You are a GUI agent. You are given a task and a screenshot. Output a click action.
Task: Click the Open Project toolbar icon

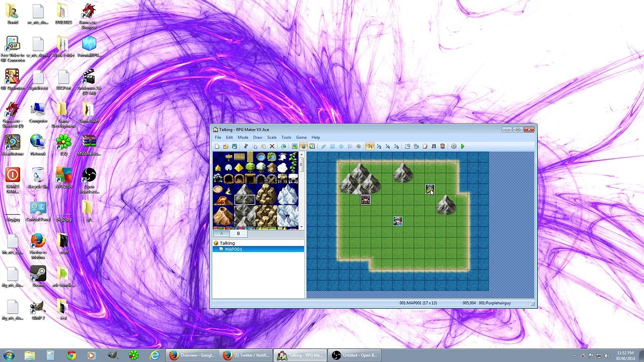[x=225, y=146]
